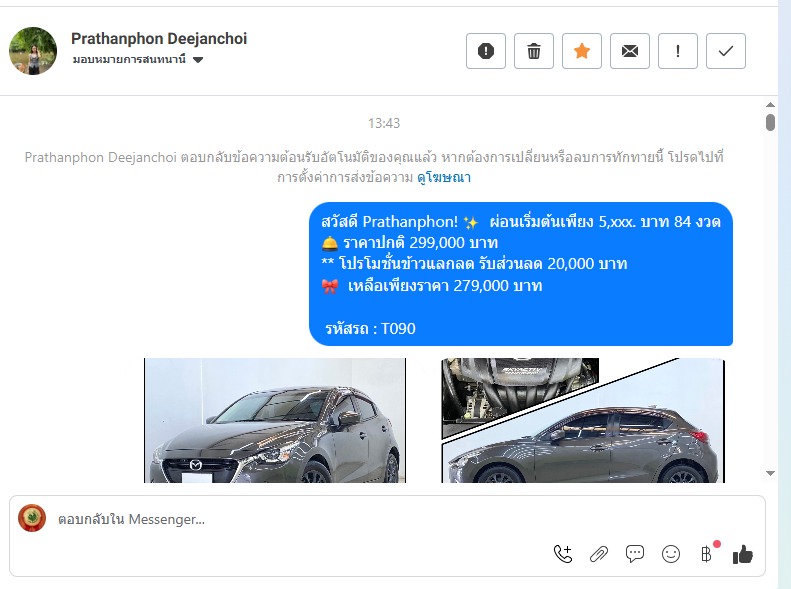Click the 13:43 timestamp

tap(384, 123)
